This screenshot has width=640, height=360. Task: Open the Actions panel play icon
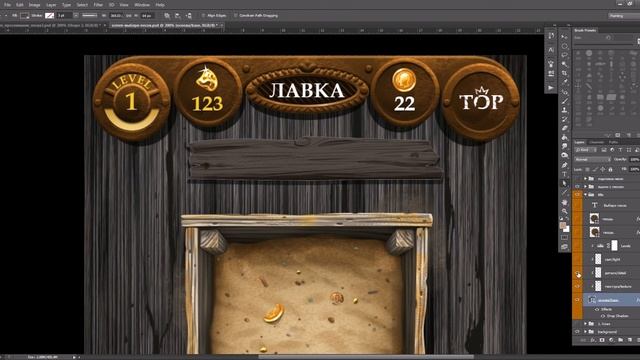click(551, 88)
